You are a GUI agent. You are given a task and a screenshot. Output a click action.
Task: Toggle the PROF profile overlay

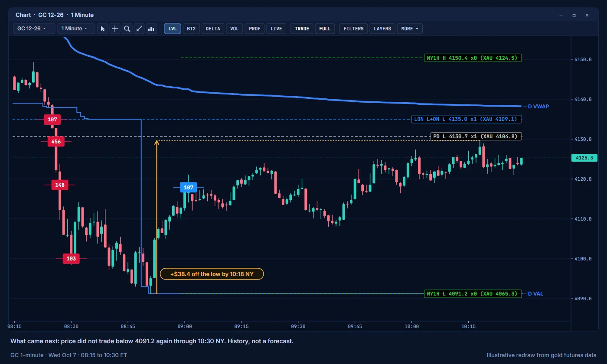point(255,29)
